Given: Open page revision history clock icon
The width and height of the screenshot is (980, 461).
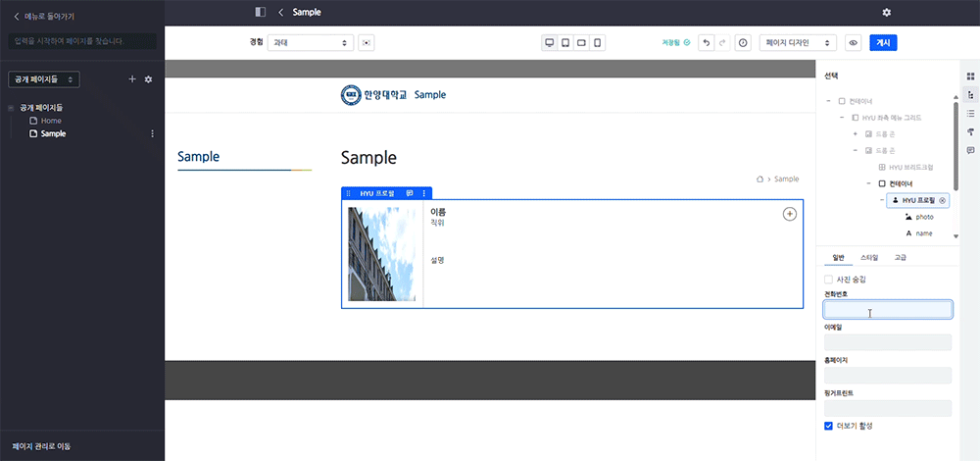Looking at the screenshot, I should pyautogui.click(x=743, y=43).
